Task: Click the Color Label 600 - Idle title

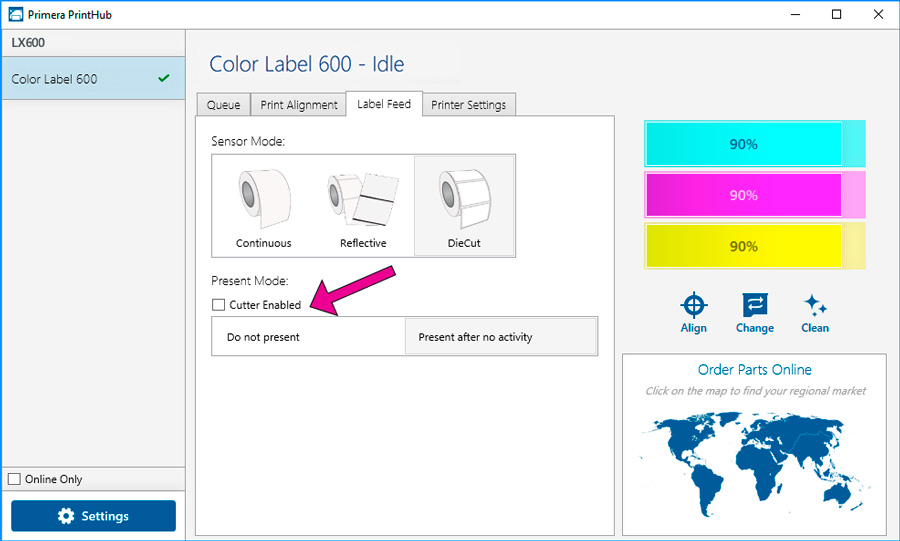Action: coord(307,64)
